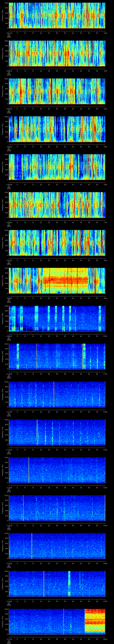Select the red vertical line in 2:10:00 panel
Viewport: 114px width, 644px height.
(x=37, y=356)
